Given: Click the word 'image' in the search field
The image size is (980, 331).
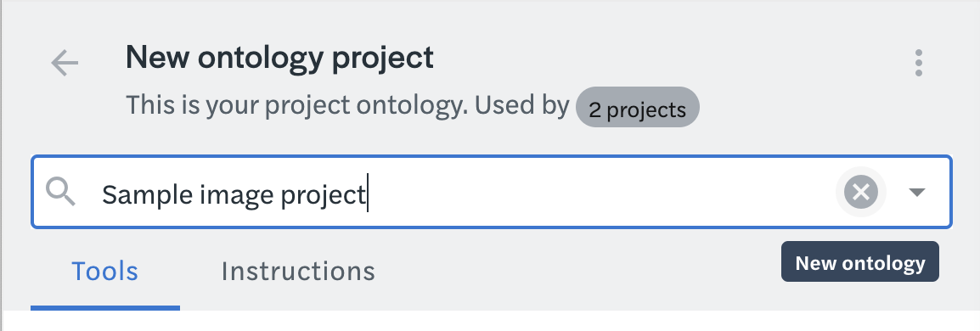Looking at the screenshot, I should tap(236, 195).
